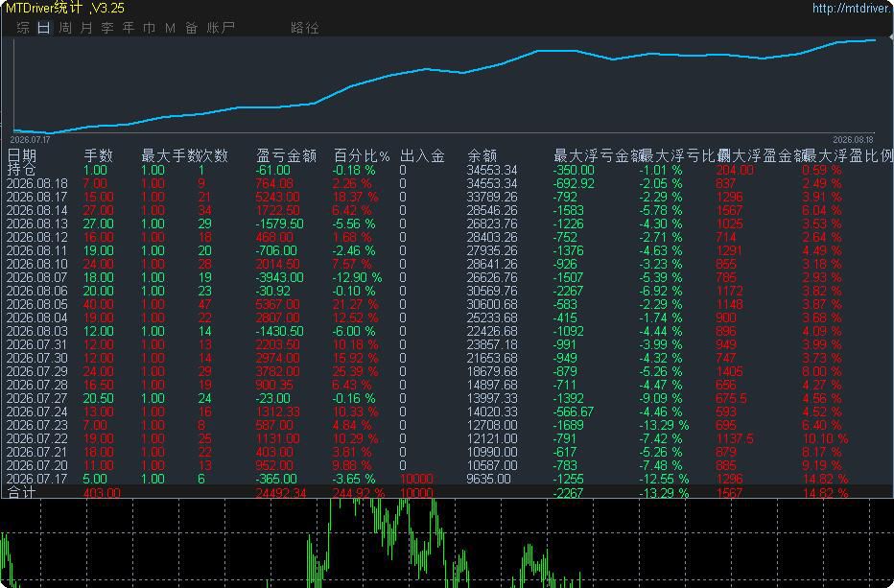The image size is (894, 588).
Task: Switch to the M tab
Action: point(170,28)
